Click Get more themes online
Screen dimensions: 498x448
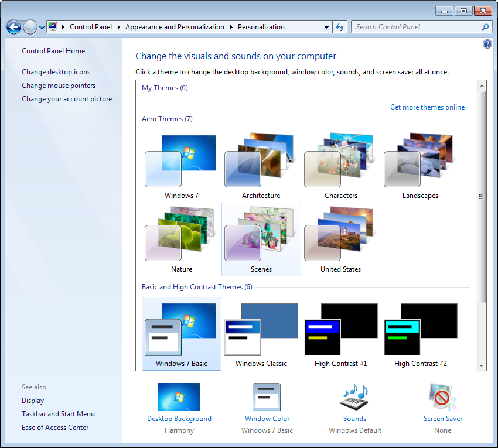click(427, 107)
